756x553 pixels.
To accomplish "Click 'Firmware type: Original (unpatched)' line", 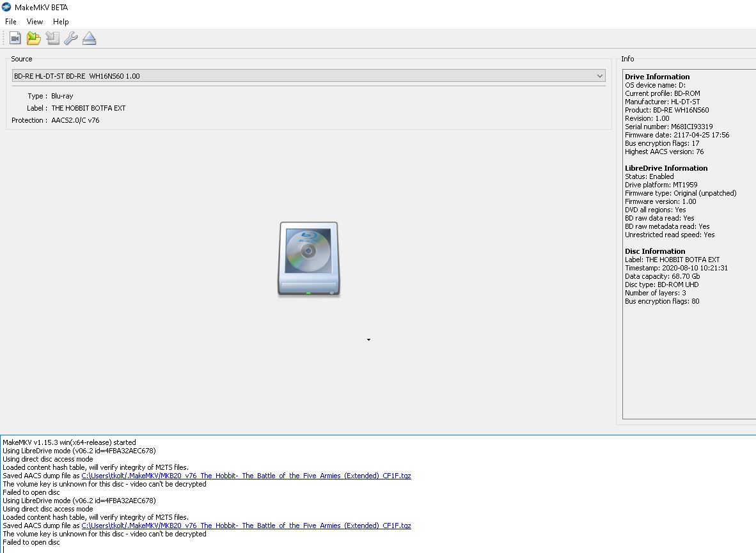I will coord(681,193).
